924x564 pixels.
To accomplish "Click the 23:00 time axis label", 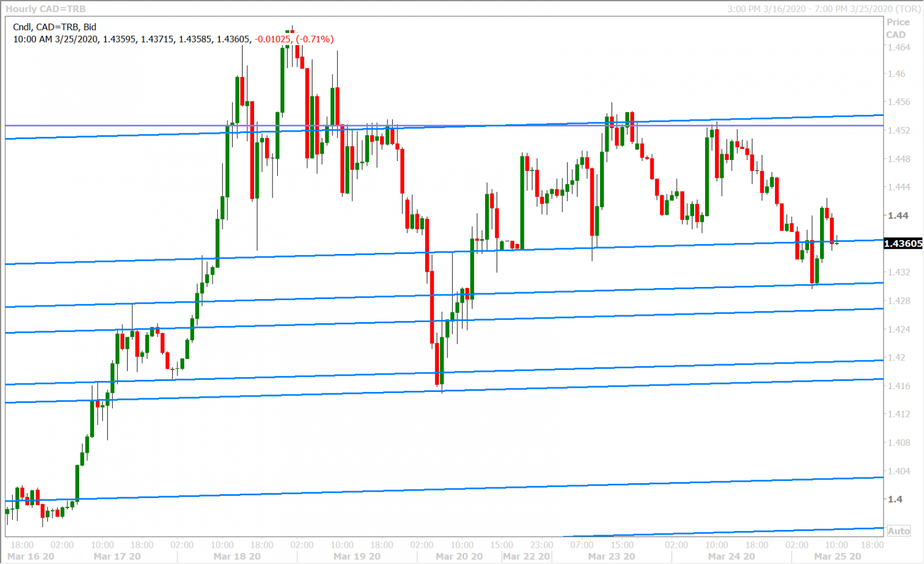I will click(542, 545).
